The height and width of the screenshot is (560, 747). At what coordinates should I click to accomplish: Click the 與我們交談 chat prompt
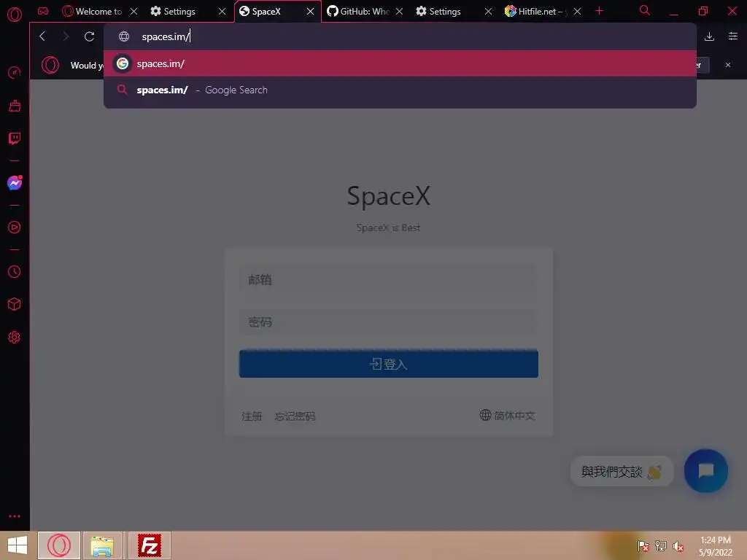pyautogui.click(x=622, y=472)
